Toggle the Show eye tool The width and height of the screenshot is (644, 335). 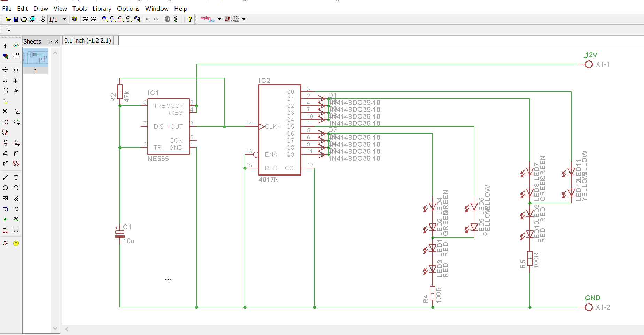[16, 46]
